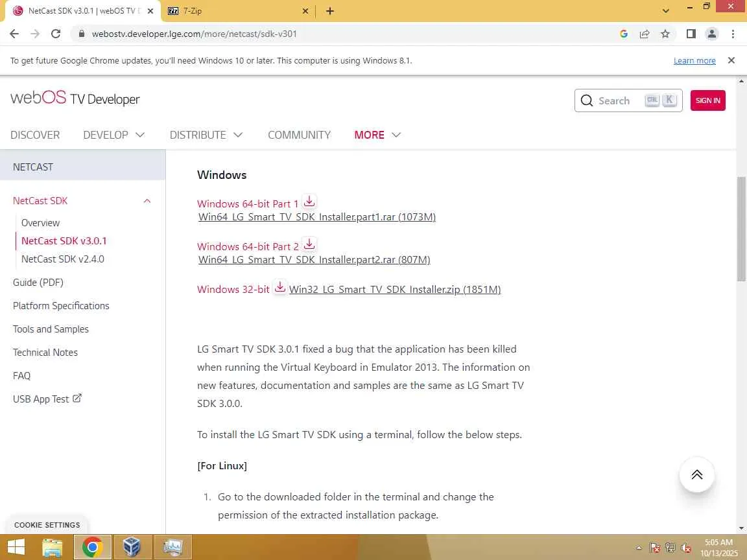
Task: Click the Windows 64-bit Part 1 download icon
Action: click(309, 202)
